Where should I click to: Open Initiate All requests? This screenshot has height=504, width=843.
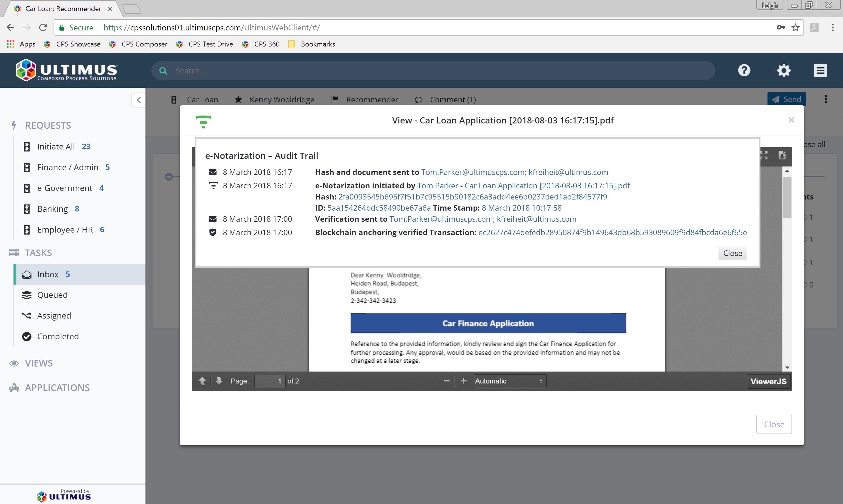[56, 147]
